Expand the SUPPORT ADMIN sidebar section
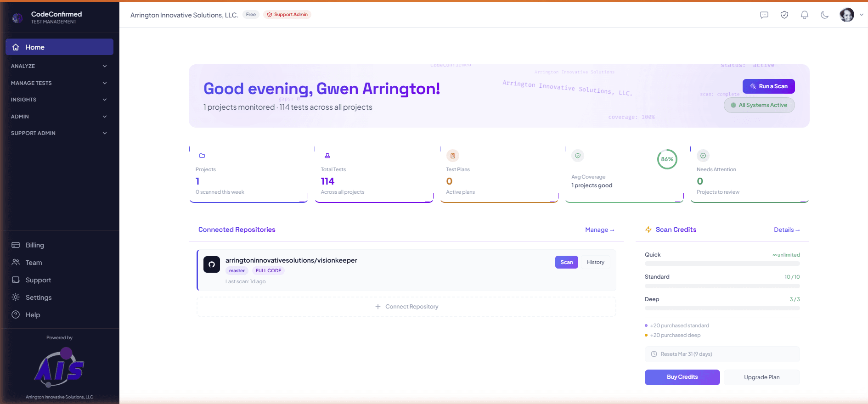 pos(59,133)
